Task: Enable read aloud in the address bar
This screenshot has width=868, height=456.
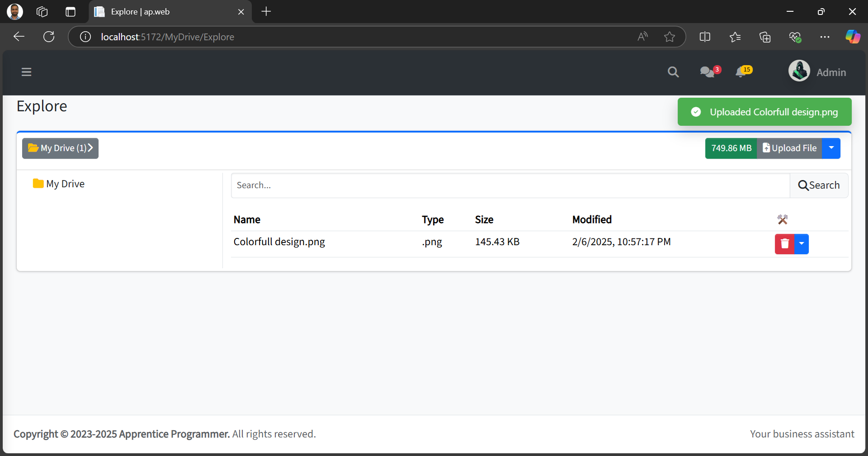Action: [x=643, y=37]
